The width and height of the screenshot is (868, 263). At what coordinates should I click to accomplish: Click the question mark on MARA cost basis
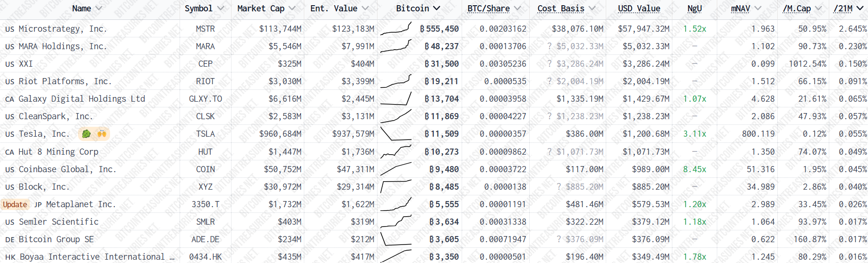[550, 46]
